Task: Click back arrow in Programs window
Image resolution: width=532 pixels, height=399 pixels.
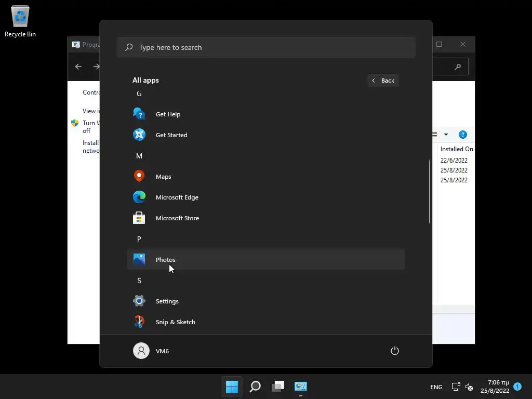Action: tap(78, 66)
